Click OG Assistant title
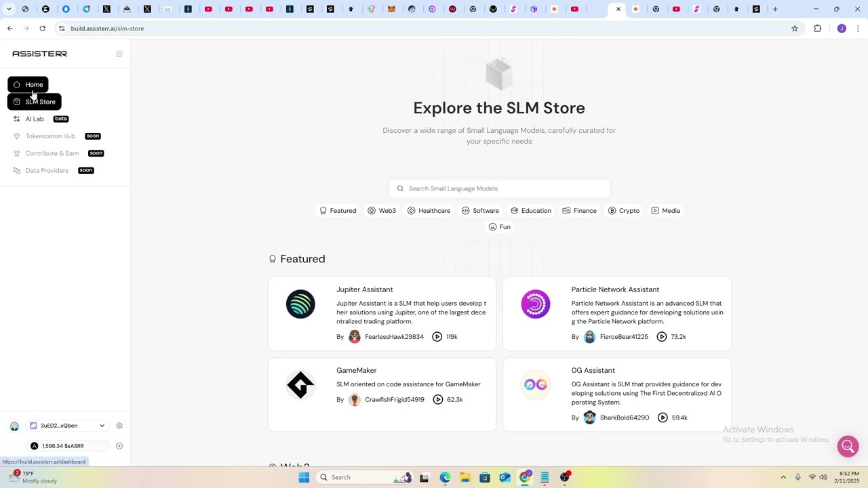Screen dimensions: 868x488 coord(593,370)
